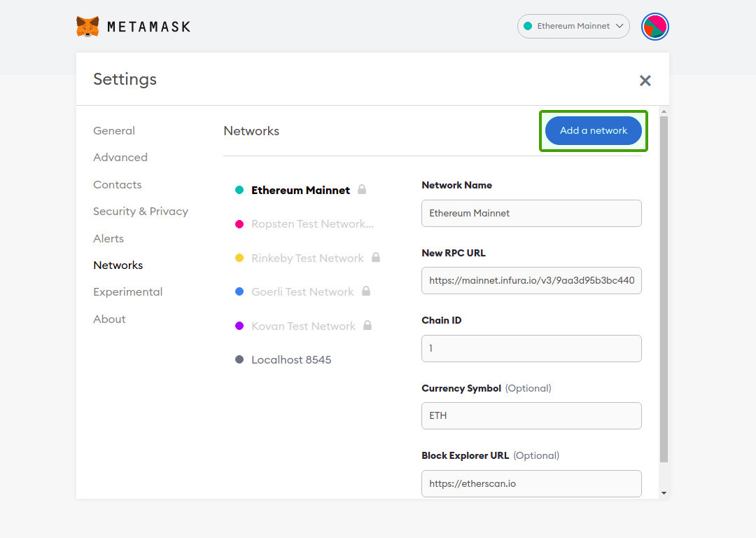Screen dimensions: 756x538
Task: Click the New RPC URL input field
Action: (531, 280)
